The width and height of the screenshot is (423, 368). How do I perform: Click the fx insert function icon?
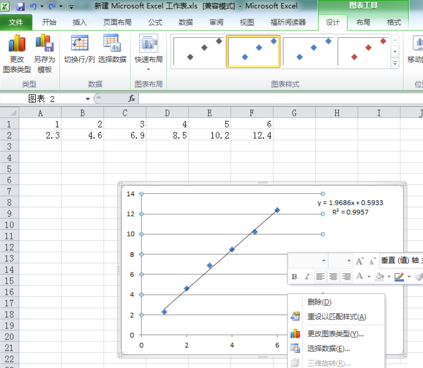(132, 99)
